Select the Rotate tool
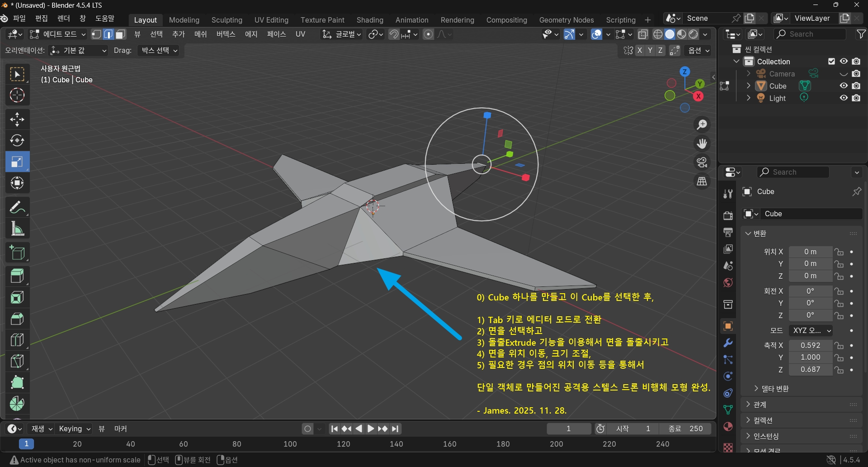The image size is (868, 467). click(17, 141)
